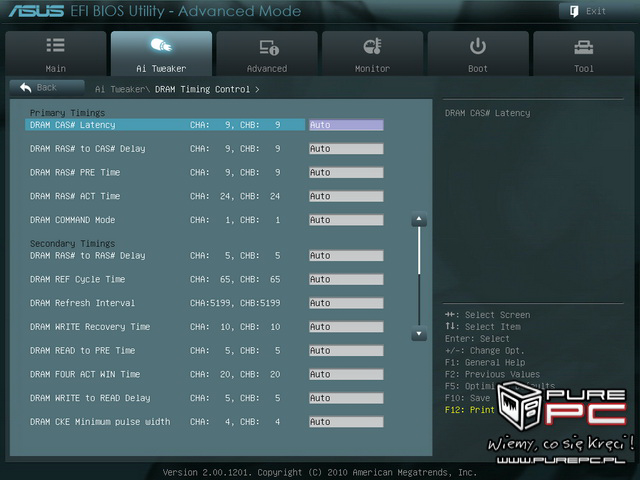Switch to the Main tab label
The height and width of the screenshot is (480, 640).
[56, 69]
